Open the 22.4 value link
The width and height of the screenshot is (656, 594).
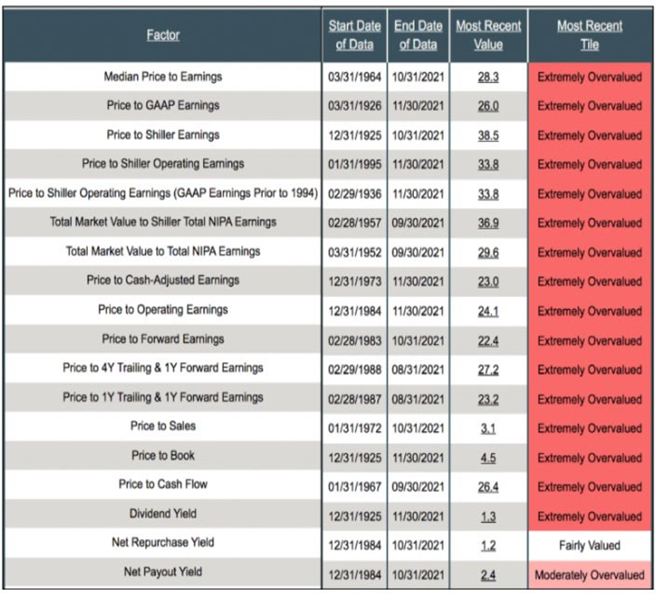(488, 341)
